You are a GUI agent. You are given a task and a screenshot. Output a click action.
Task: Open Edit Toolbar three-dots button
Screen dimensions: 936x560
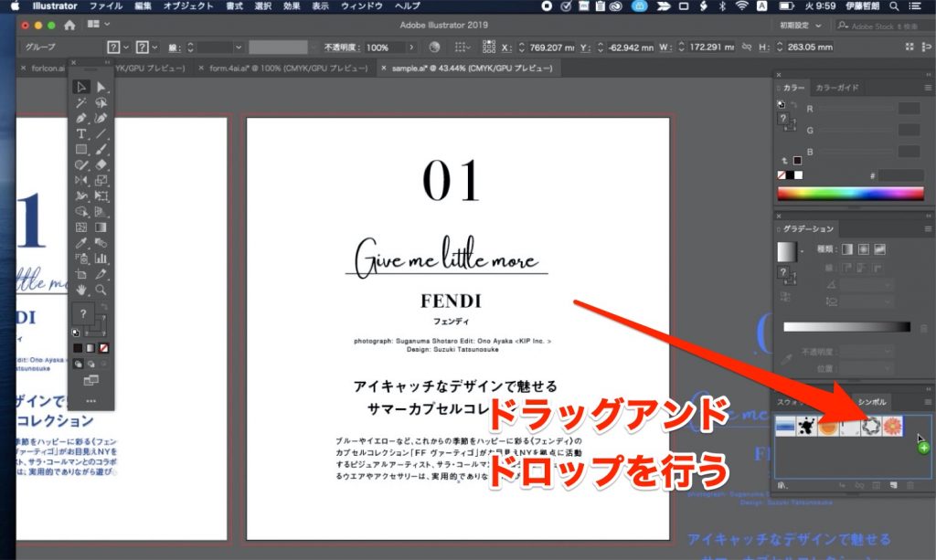tap(90, 401)
